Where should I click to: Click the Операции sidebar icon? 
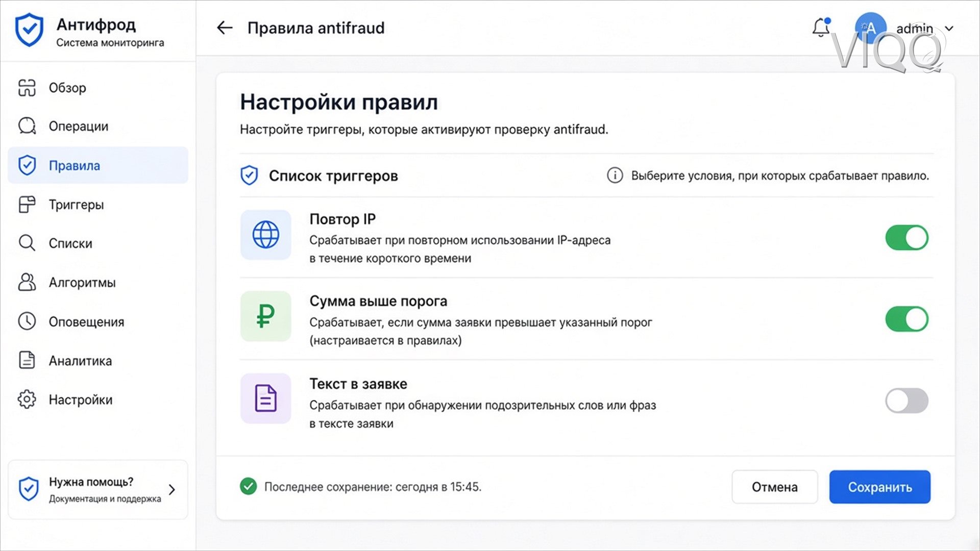tap(27, 126)
